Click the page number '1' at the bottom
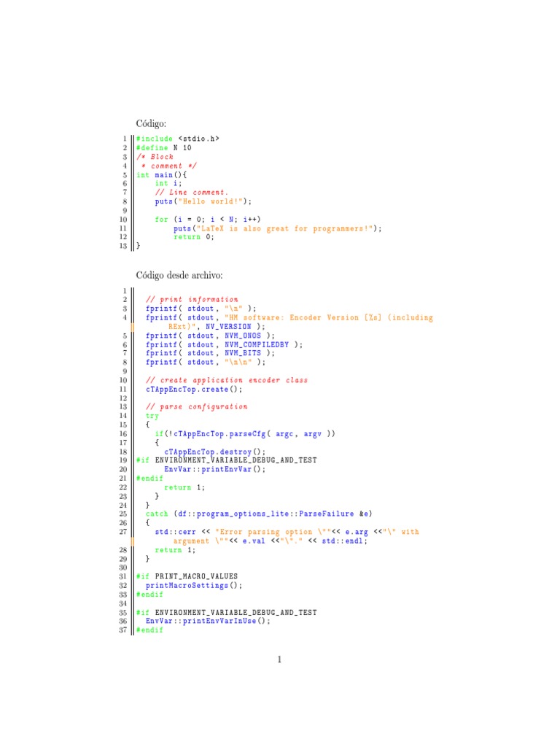 [x=279, y=659]
